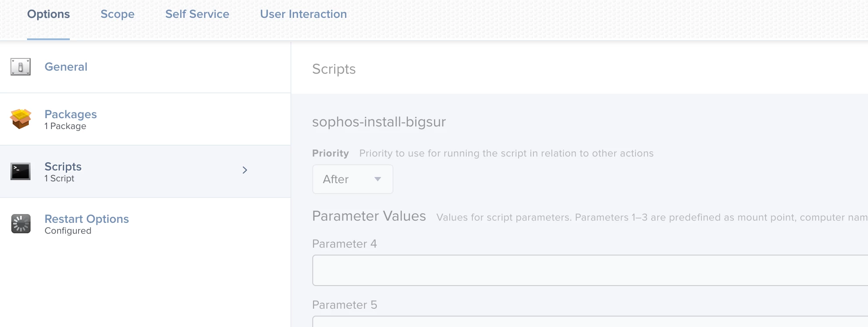
Task: Click the '1 Package' subtitle text
Action: tap(65, 126)
